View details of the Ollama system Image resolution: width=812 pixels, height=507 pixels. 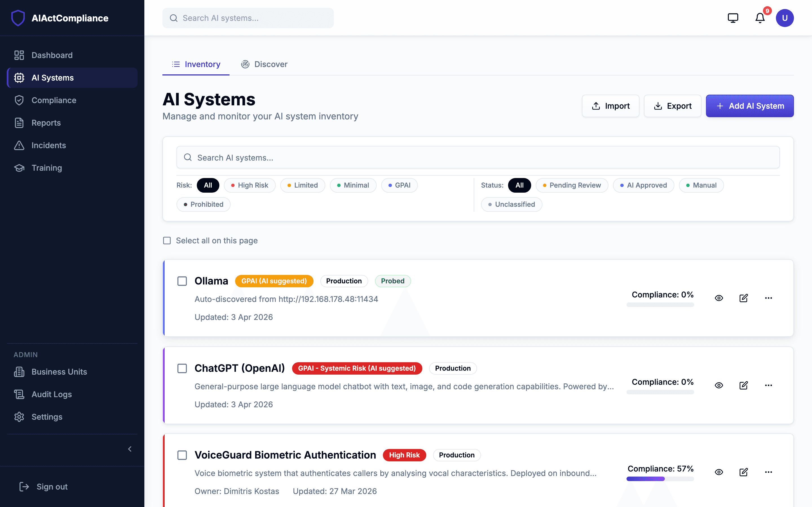(719, 298)
